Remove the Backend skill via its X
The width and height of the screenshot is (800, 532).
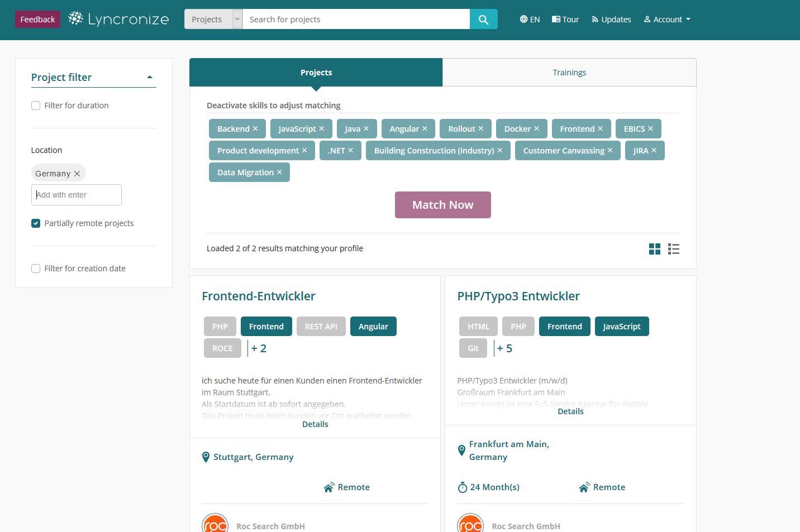[x=255, y=128]
